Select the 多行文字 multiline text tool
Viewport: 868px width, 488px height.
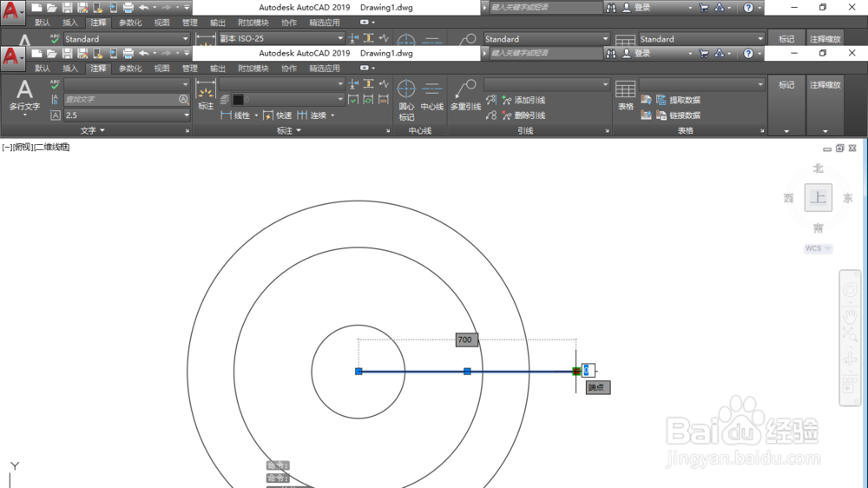24,96
